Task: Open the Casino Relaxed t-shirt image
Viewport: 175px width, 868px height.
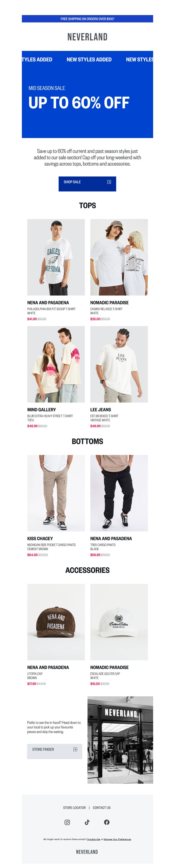Action: 119,257
